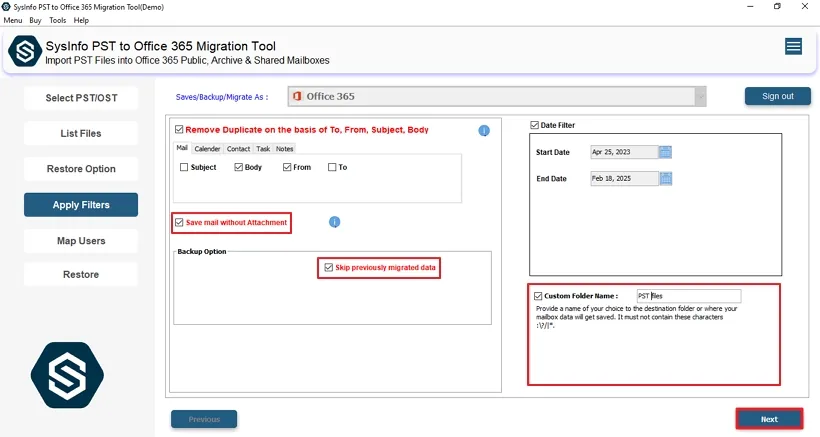Image resolution: width=820 pixels, height=437 pixels.
Task: Toggle Skip previously migrated data checkbox
Action: point(328,268)
